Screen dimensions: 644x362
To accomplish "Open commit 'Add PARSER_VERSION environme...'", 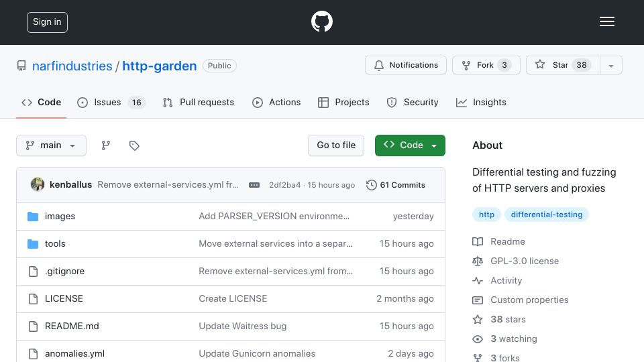I will 274,217.
